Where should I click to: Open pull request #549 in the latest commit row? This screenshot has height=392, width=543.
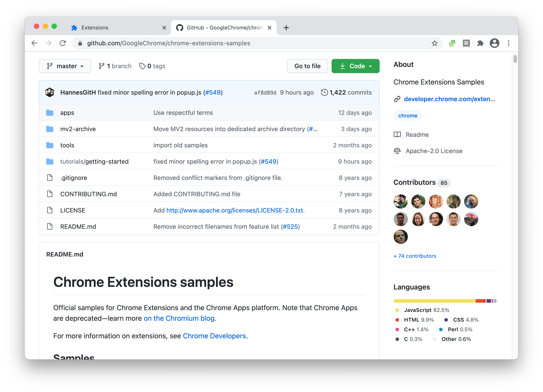tap(213, 92)
